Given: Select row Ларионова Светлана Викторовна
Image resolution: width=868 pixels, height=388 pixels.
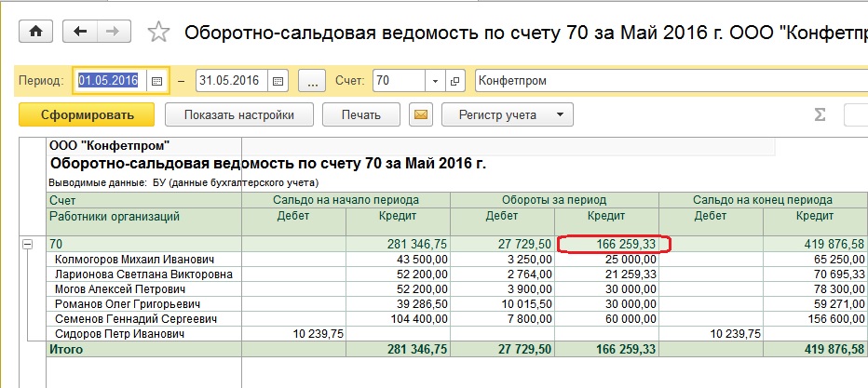Looking at the screenshot, I should pyautogui.click(x=144, y=274).
